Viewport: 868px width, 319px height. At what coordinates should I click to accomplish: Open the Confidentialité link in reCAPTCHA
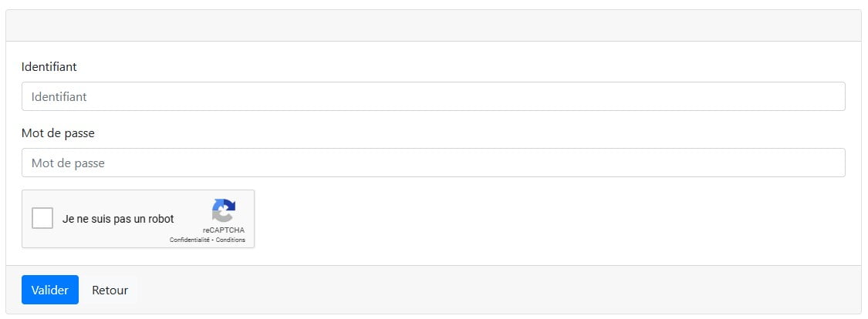click(x=191, y=240)
